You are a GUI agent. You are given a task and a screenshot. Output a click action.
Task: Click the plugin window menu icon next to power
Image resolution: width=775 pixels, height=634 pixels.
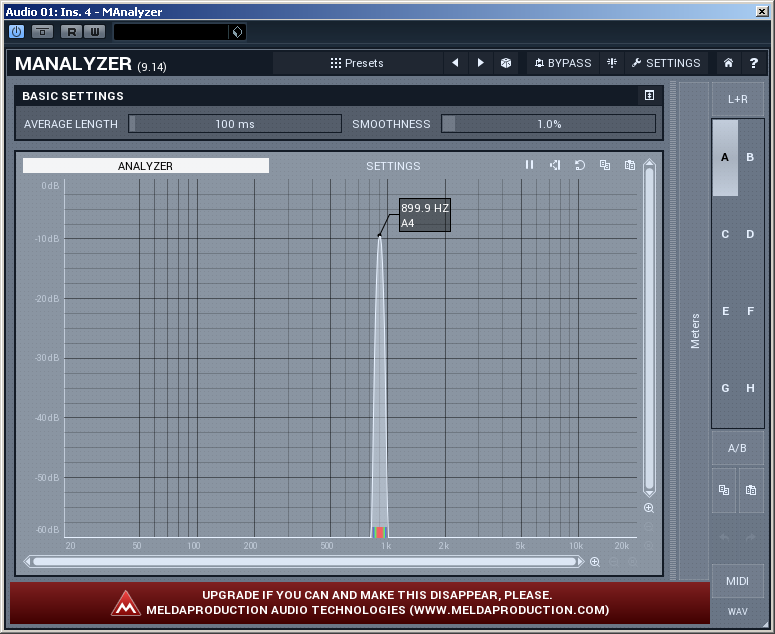click(x=43, y=32)
